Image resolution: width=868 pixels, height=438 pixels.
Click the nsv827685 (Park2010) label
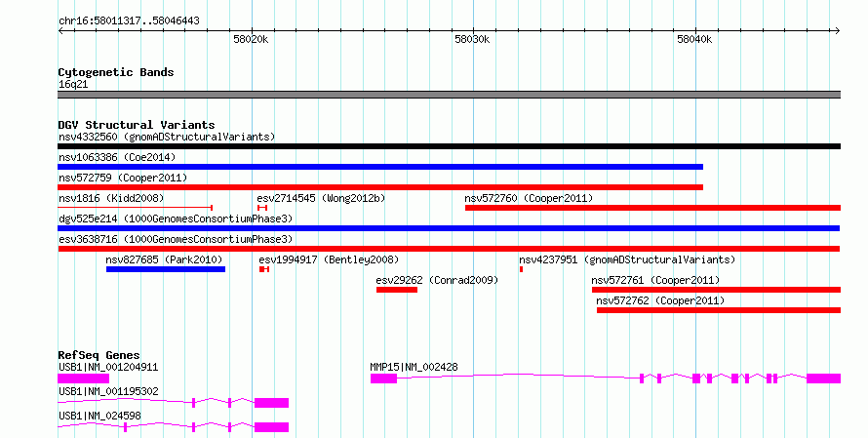(x=164, y=259)
